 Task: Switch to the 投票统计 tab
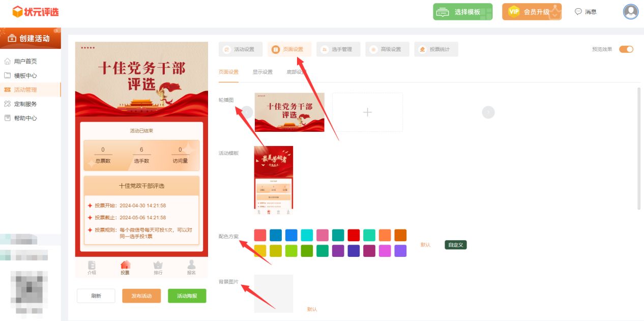436,49
